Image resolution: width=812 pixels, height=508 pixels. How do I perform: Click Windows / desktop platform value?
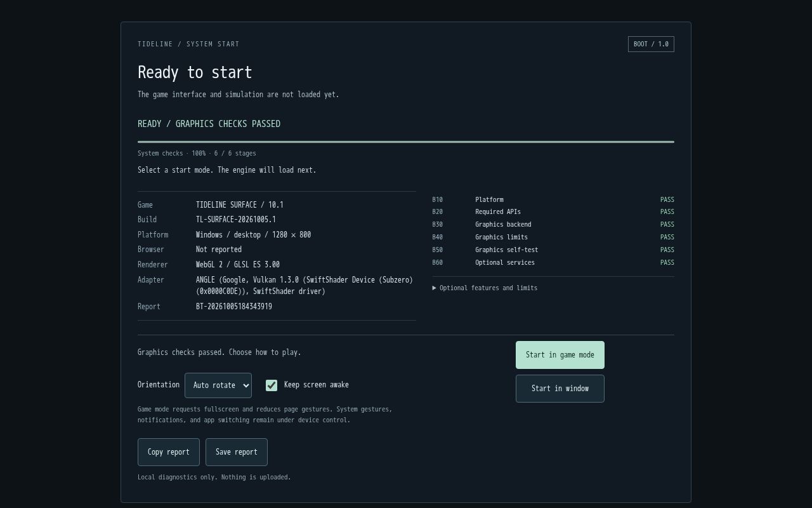coord(253,235)
